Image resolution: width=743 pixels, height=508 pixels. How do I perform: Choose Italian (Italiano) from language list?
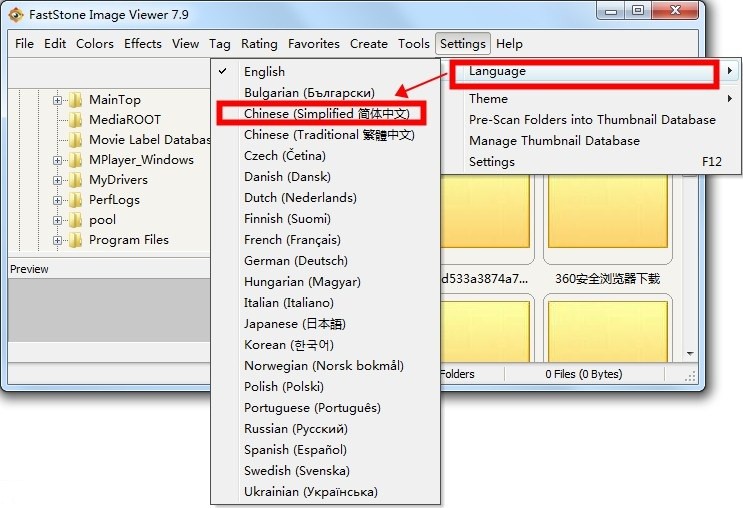(x=325, y=303)
